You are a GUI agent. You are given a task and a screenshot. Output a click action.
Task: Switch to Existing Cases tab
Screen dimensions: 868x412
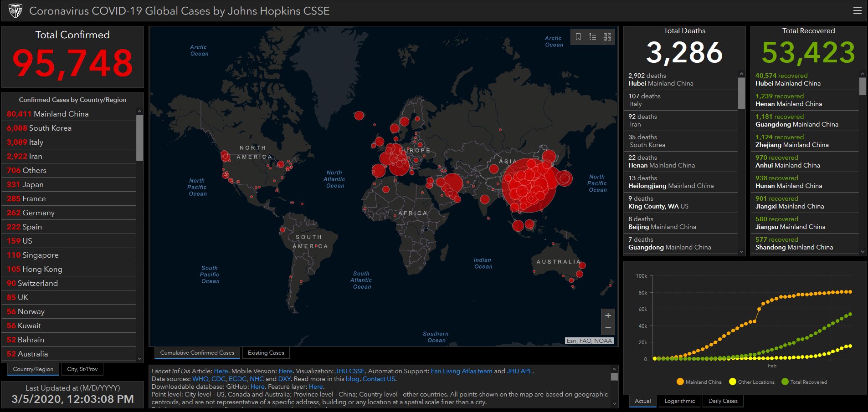tap(266, 353)
